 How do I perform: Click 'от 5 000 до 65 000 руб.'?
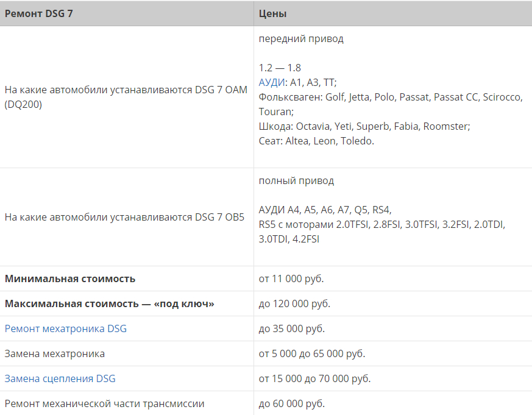point(312,353)
